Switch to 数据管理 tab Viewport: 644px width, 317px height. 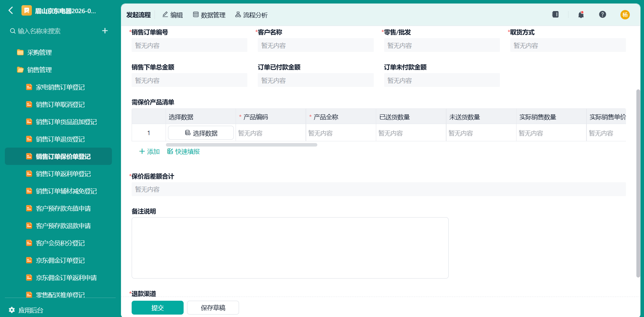(x=209, y=15)
